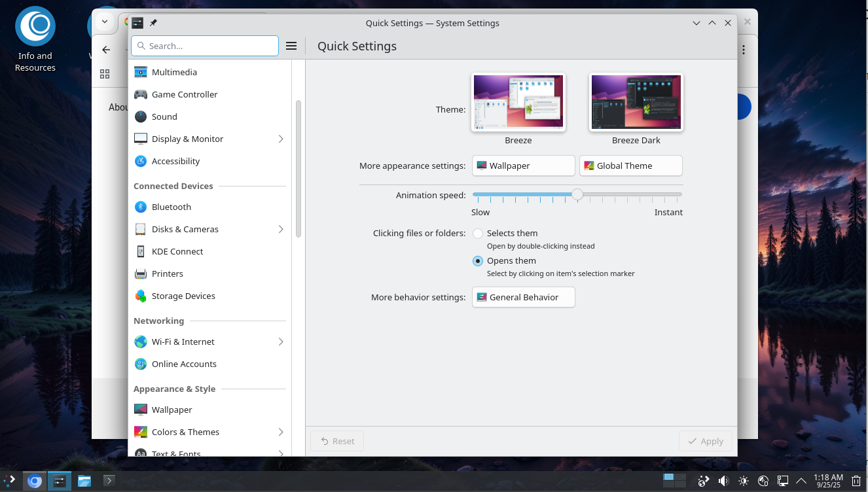The image size is (868, 492).
Task: Expand Display & Monitor submenu
Action: pos(281,139)
